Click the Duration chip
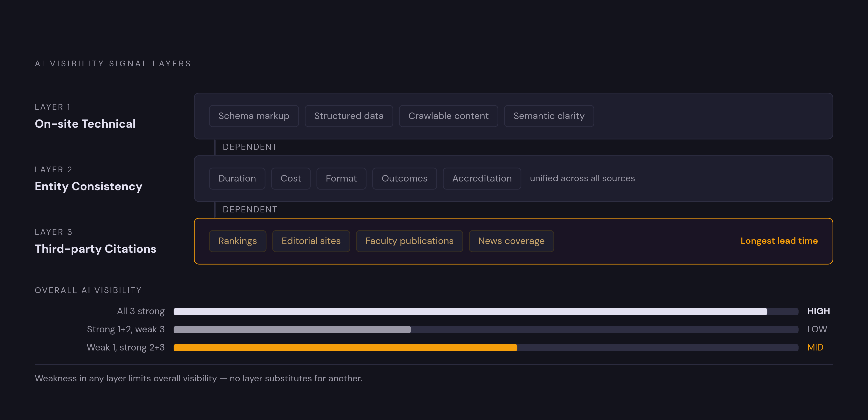Viewport: 868px width, 420px height. pyautogui.click(x=237, y=178)
